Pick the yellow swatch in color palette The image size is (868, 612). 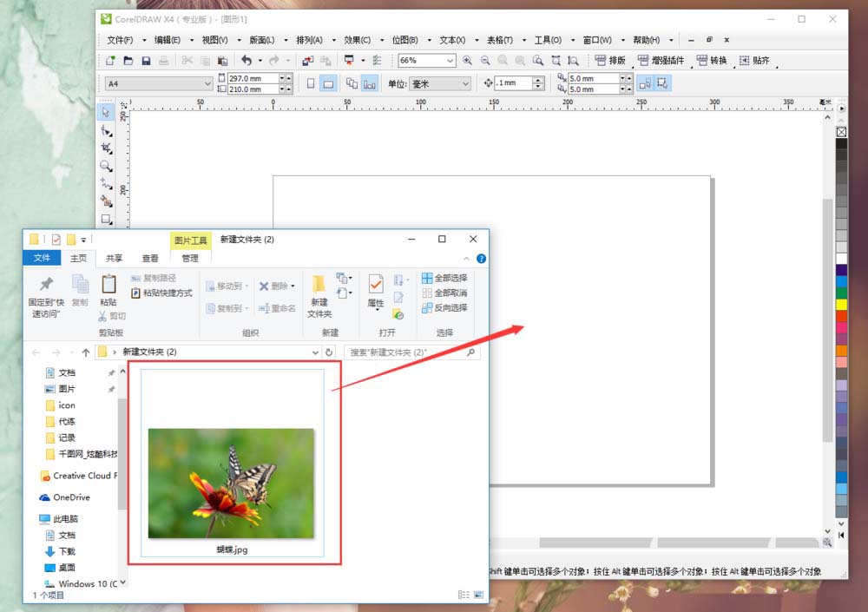841,305
